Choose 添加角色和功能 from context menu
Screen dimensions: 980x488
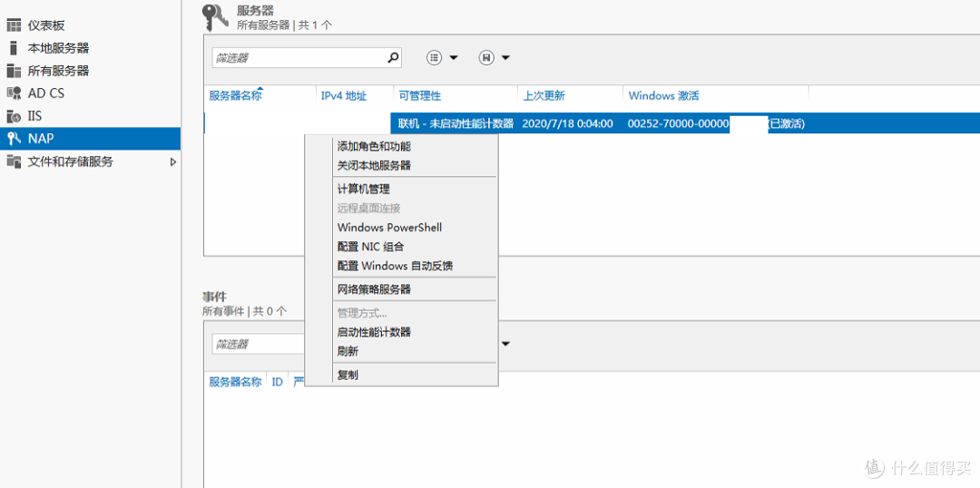[374, 146]
